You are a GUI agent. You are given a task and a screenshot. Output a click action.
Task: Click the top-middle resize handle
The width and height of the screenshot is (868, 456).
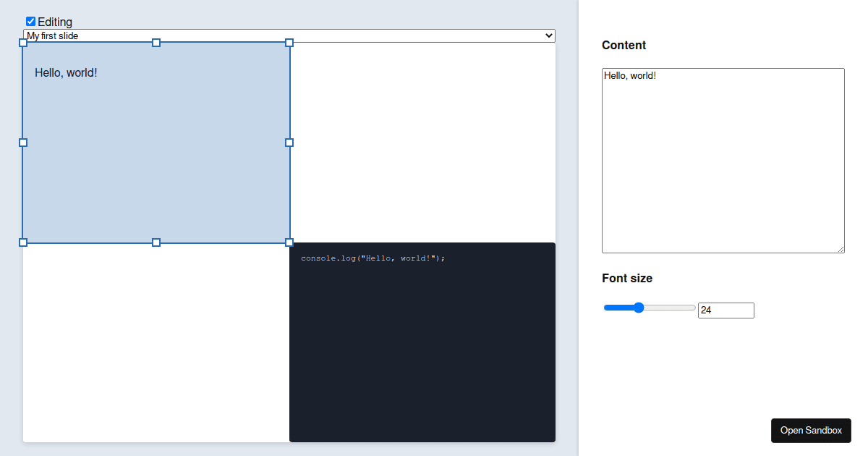[x=156, y=43]
